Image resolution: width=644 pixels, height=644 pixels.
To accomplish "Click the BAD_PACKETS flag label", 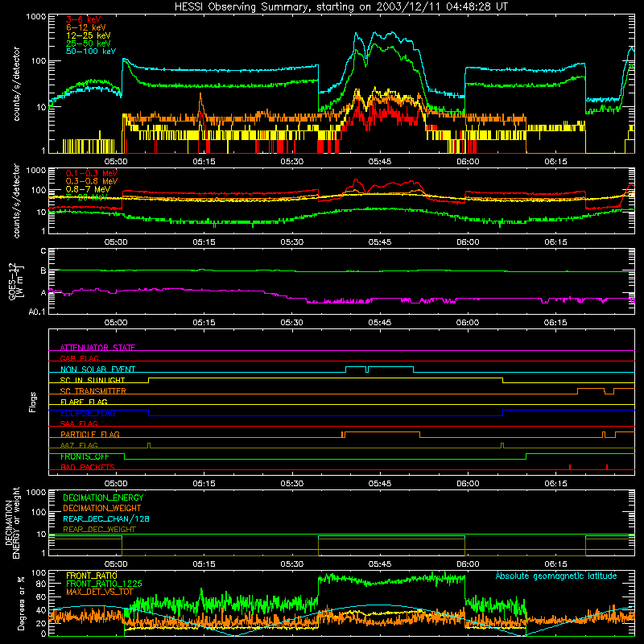I will click(x=88, y=467).
